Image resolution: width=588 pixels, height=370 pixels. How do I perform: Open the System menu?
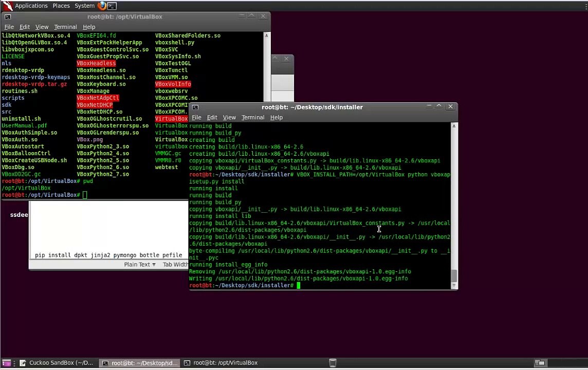click(84, 6)
